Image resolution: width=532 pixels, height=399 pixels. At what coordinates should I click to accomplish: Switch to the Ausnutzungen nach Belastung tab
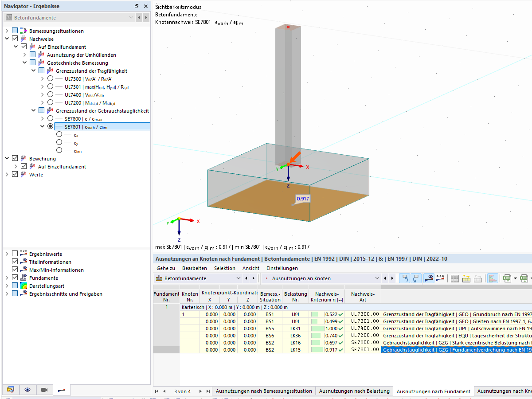[x=354, y=391]
